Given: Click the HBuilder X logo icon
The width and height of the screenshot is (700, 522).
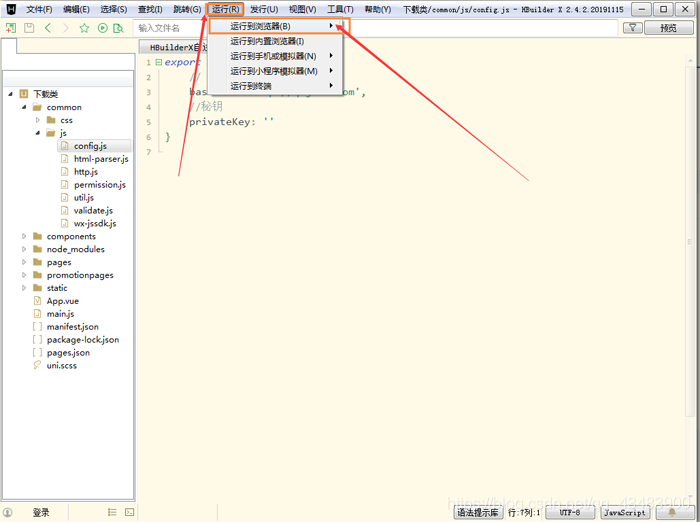Looking at the screenshot, I should click(11, 9).
